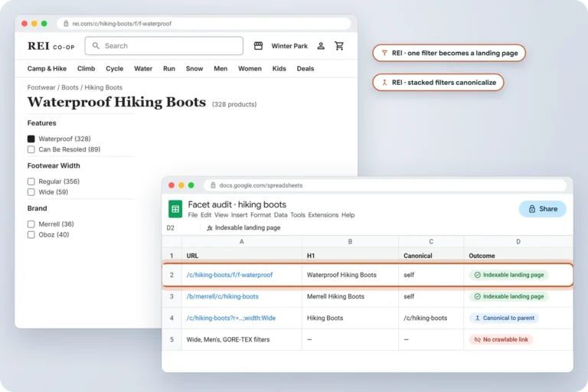The height and width of the screenshot is (392, 588).
Task: Click the magnifier icon in REI search box
Action: click(96, 46)
